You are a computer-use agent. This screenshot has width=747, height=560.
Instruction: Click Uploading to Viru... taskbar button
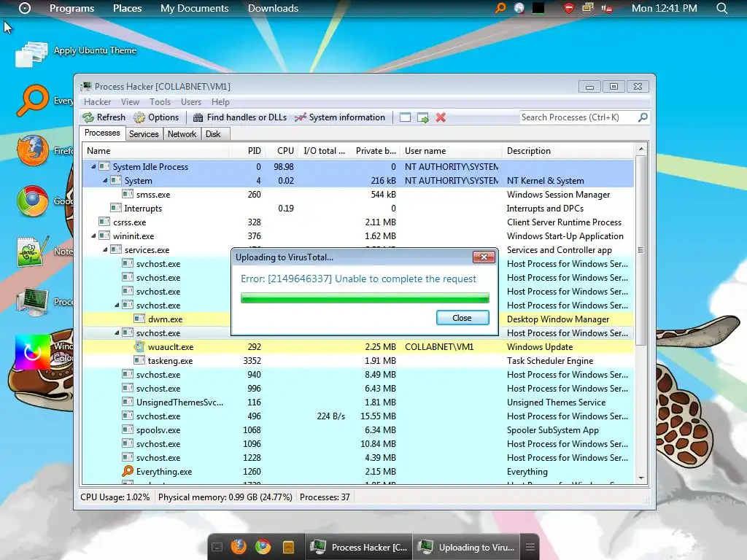(x=466, y=547)
